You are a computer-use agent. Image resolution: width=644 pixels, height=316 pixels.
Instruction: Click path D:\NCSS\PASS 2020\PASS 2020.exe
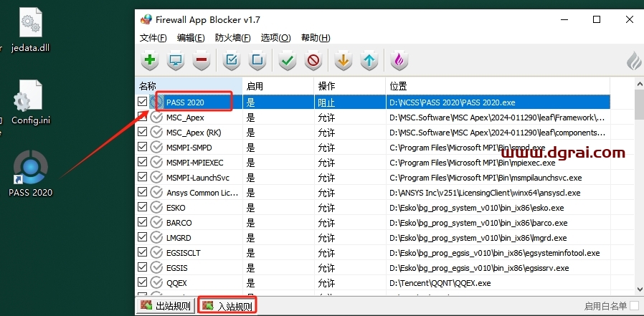(453, 102)
